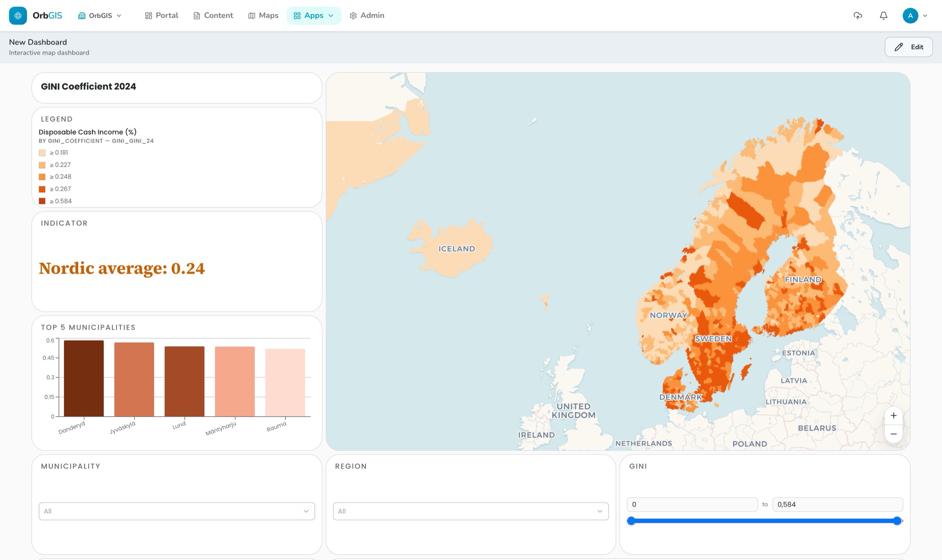Click the OrbGIS globe logo icon
The width and height of the screenshot is (942, 560).
[x=18, y=16]
